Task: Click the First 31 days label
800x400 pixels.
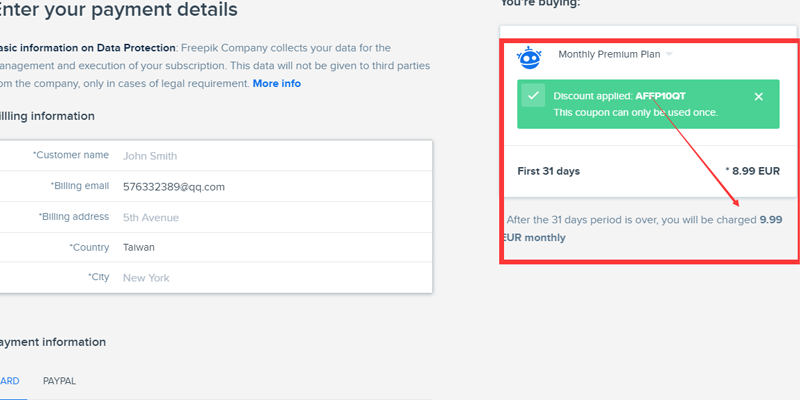Action: tap(548, 171)
